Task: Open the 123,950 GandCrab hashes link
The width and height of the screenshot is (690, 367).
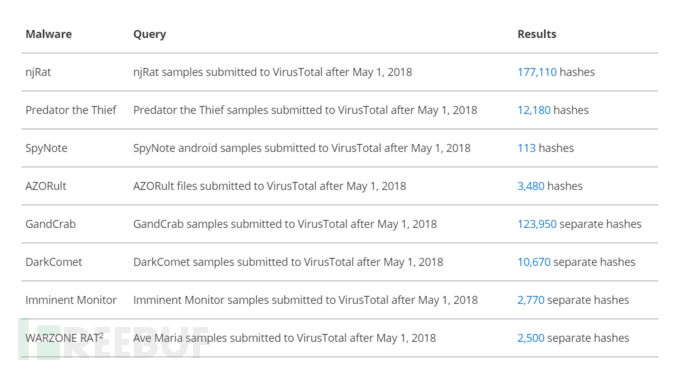Action: click(x=537, y=224)
